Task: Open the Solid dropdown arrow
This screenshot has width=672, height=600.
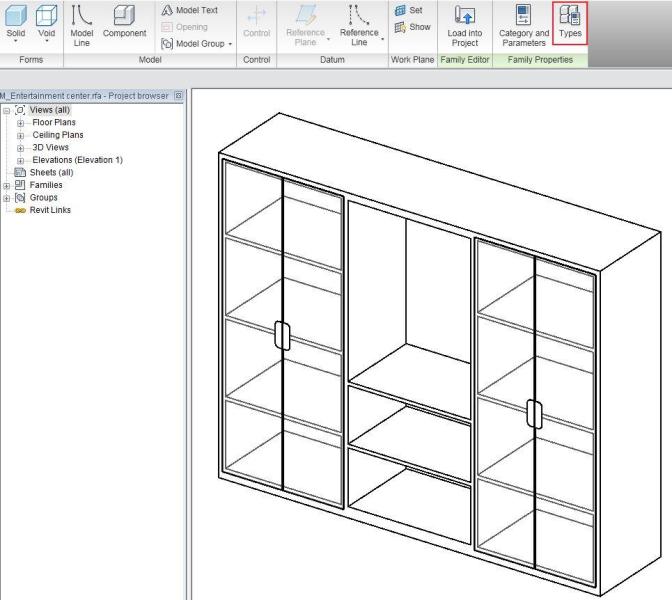Action: pos(16,42)
